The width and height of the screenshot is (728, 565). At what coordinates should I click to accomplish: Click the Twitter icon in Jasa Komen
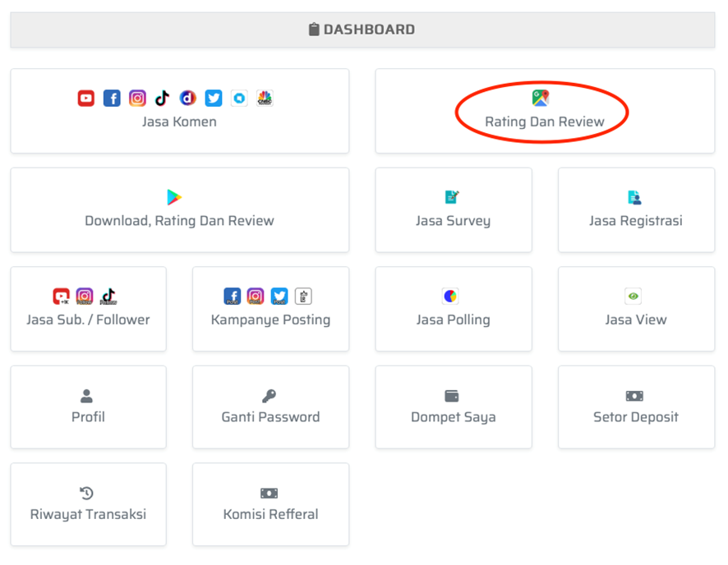(x=214, y=99)
